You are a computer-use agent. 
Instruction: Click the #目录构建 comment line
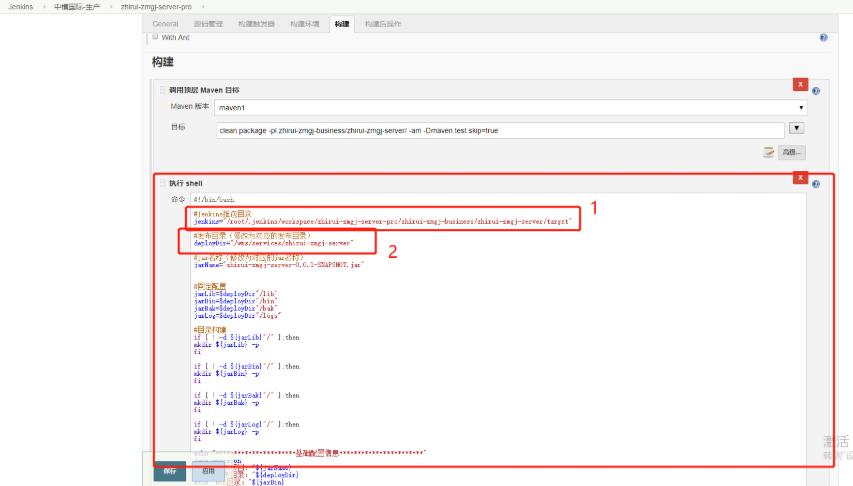click(x=210, y=330)
